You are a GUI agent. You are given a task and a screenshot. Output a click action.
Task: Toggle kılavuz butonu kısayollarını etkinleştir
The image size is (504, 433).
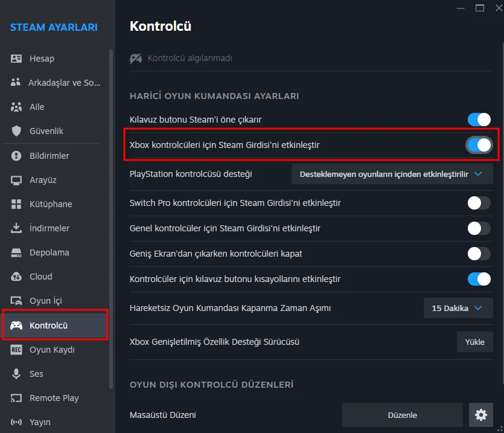click(x=479, y=279)
